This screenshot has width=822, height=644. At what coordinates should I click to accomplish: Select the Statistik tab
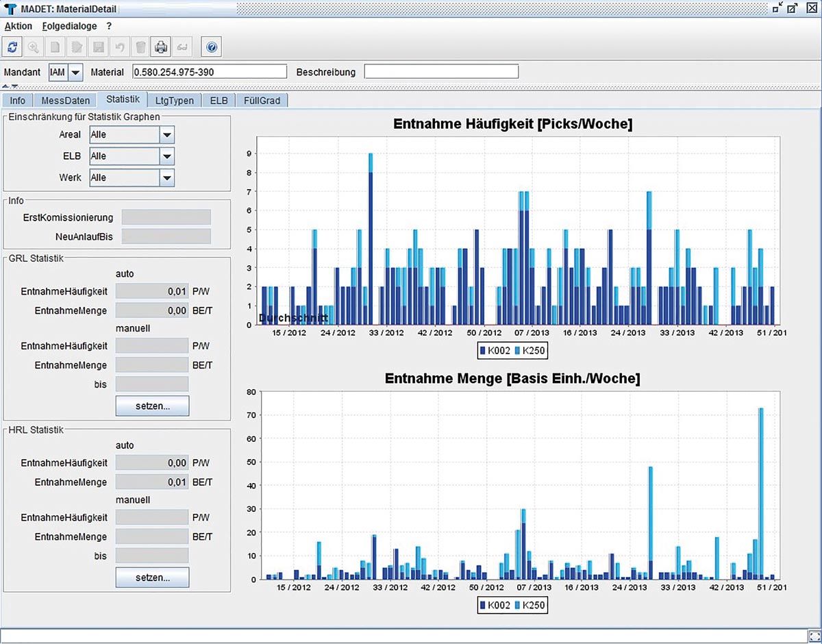[x=123, y=99]
